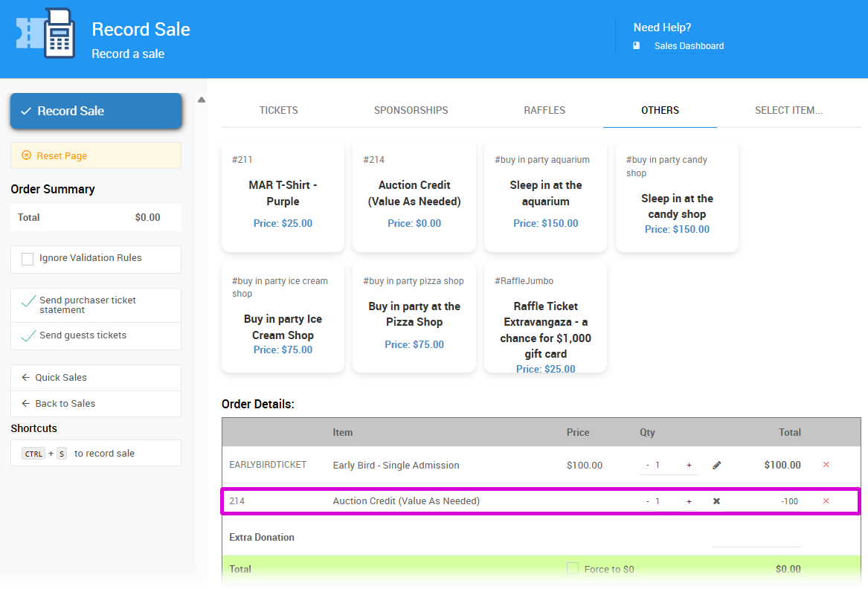Open the Sales Dashboard help link

(688, 46)
